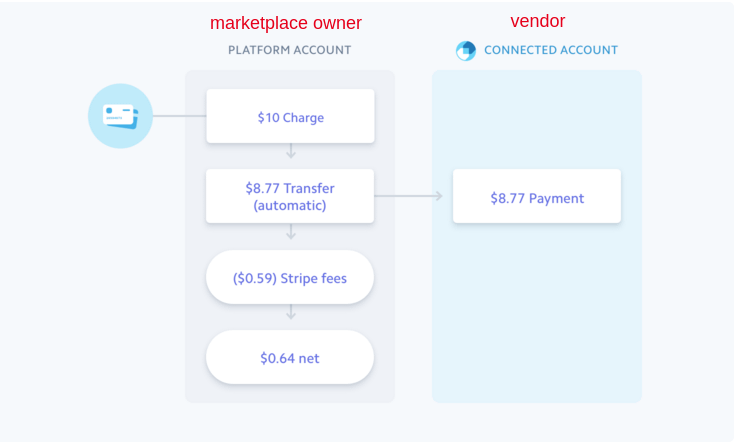Click the line connecting card to Charge
Viewport: 749px width, 447px height.
pos(180,116)
